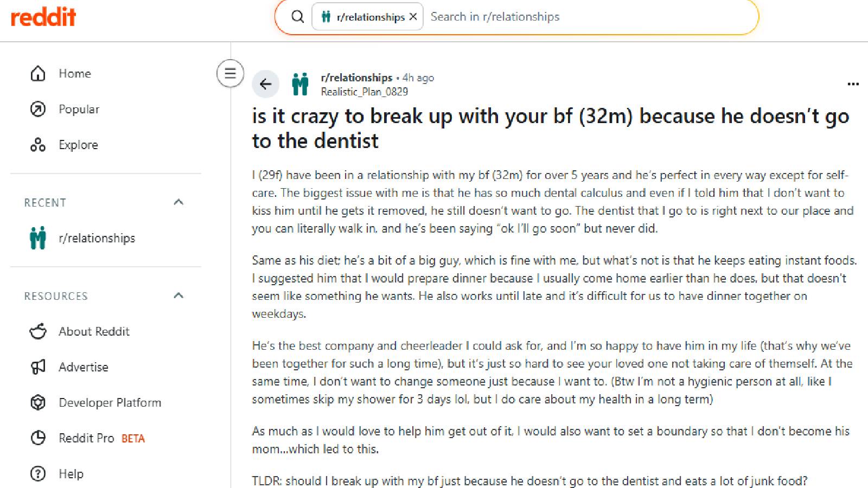Viewport: 868px width, 488px height.
Task: Open Reddit Pro Beta
Action: coord(101,438)
